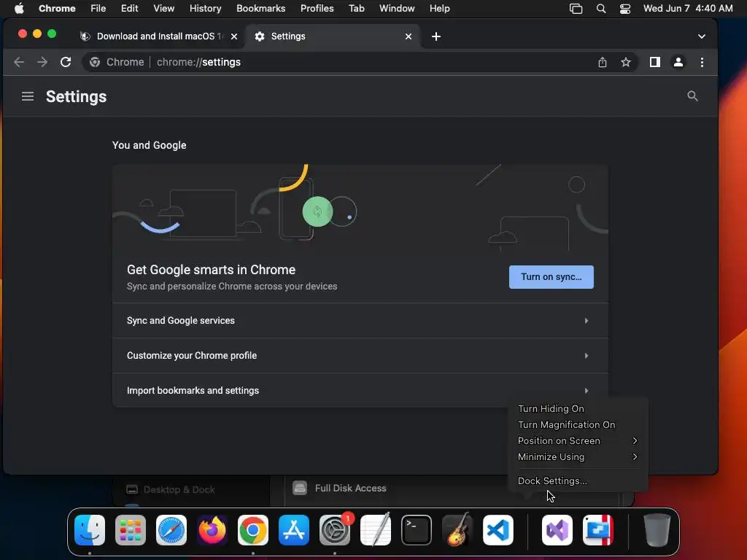Share this page via the share icon
Viewport: 747px width, 560px height.
603,62
